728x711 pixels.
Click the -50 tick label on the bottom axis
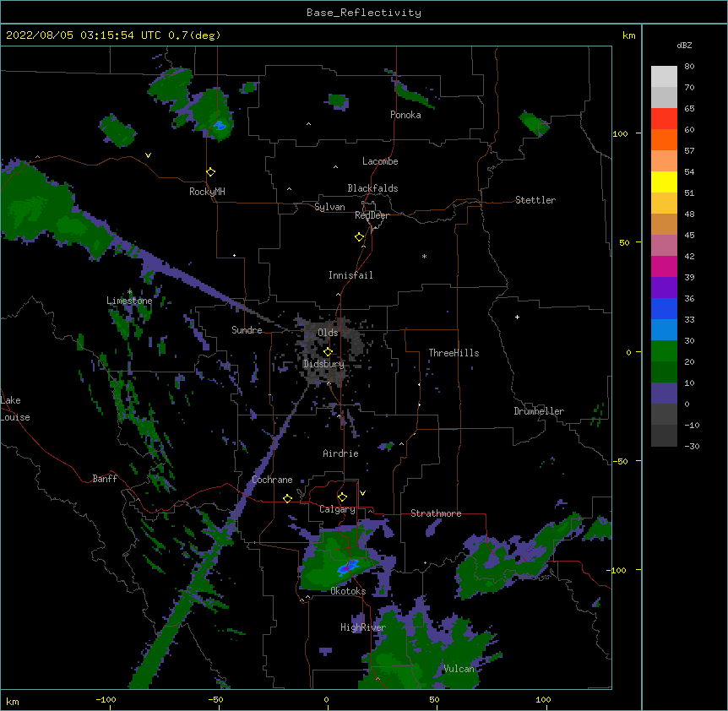pos(215,699)
